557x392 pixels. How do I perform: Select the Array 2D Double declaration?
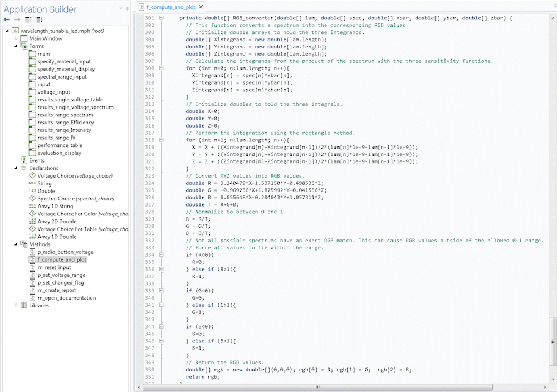(57, 222)
